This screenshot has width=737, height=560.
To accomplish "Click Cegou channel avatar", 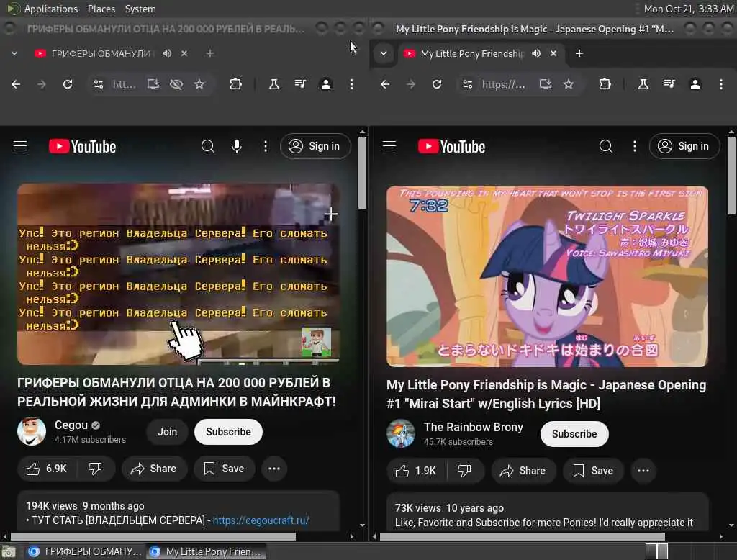I will click(x=32, y=431).
